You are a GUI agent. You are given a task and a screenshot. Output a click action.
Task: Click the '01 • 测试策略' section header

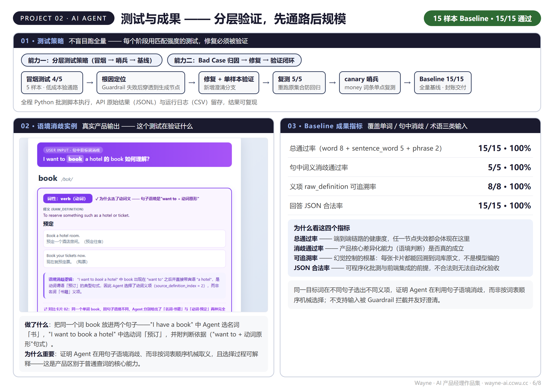(277, 41)
